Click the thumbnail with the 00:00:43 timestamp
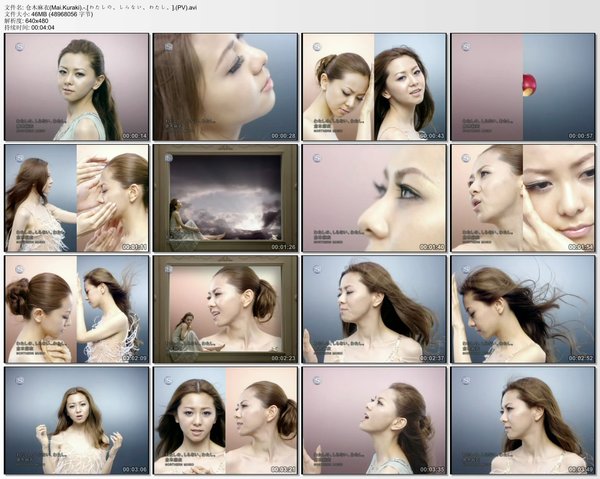Viewport: 600px width, 479px height. pyautogui.click(x=374, y=87)
